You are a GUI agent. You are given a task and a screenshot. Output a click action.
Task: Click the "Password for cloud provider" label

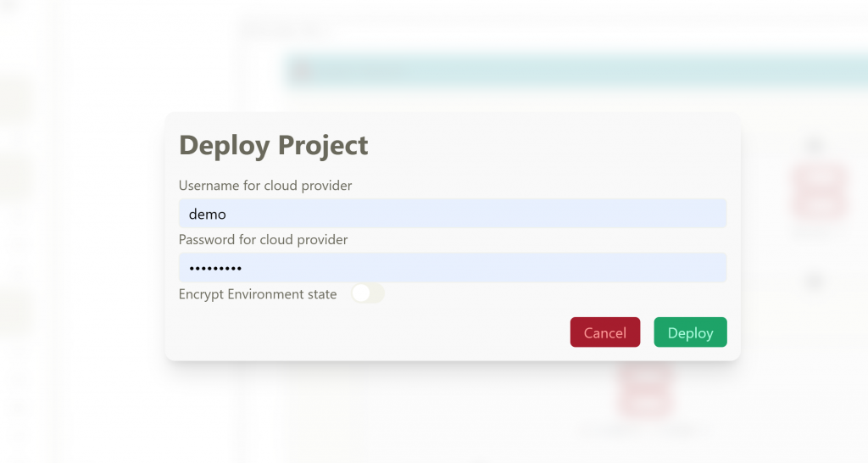pyautogui.click(x=263, y=240)
